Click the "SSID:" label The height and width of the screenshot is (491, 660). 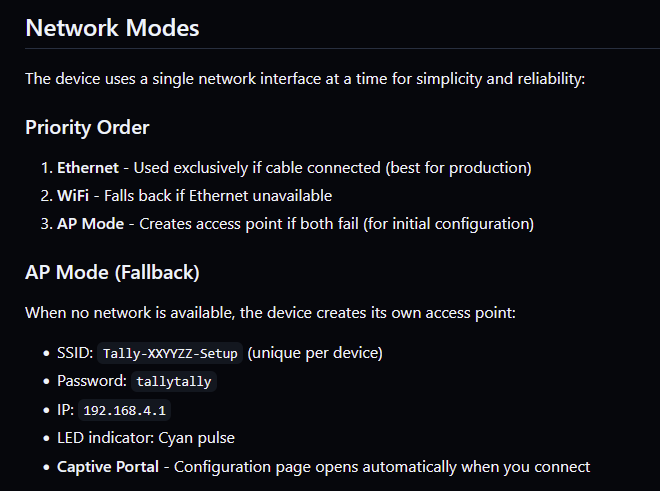pos(76,353)
